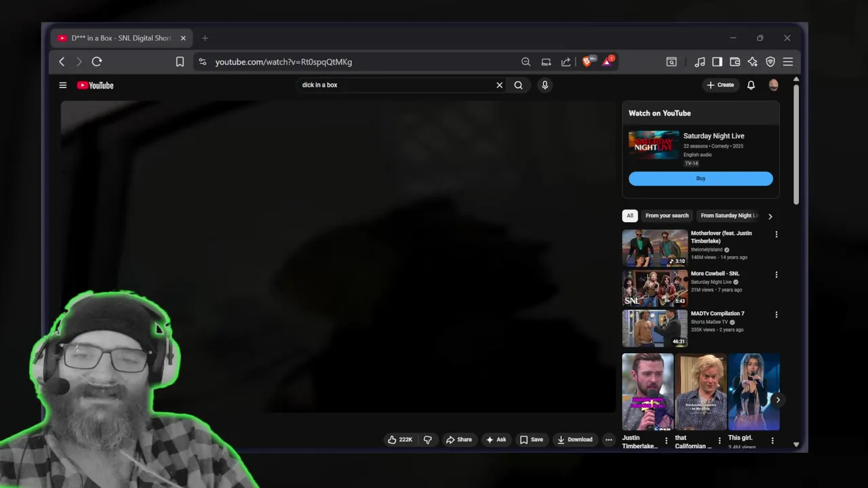Viewport: 868px width, 488px height.
Task: Go to YouTube home via logo
Action: (x=95, y=85)
